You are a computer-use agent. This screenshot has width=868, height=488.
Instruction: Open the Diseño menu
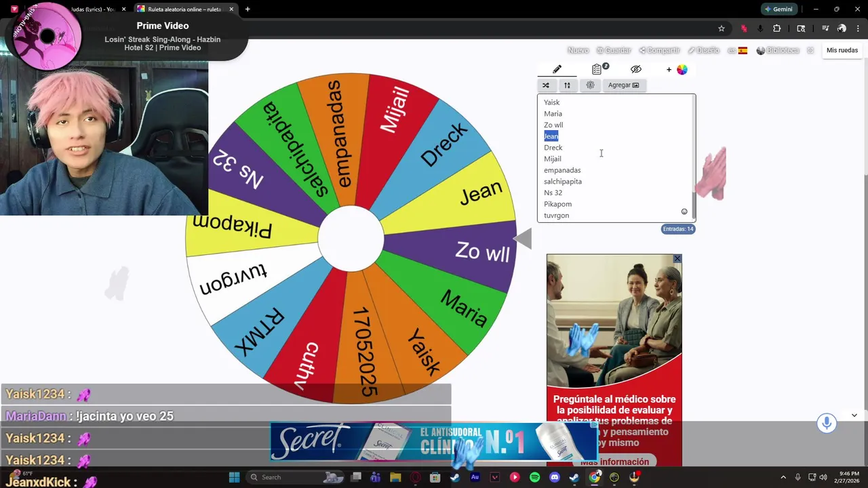pyautogui.click(x=703, y=50)
